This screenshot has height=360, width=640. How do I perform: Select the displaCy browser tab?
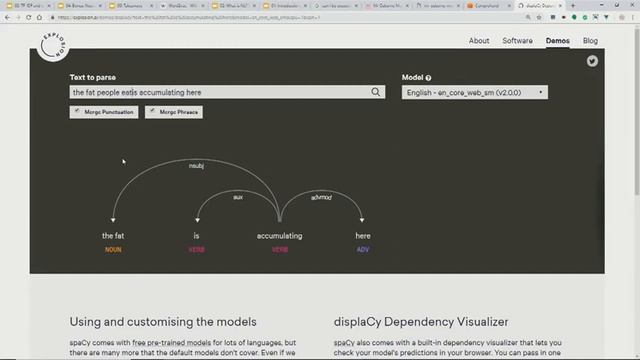pyautogui.click(x=539, y=6)
